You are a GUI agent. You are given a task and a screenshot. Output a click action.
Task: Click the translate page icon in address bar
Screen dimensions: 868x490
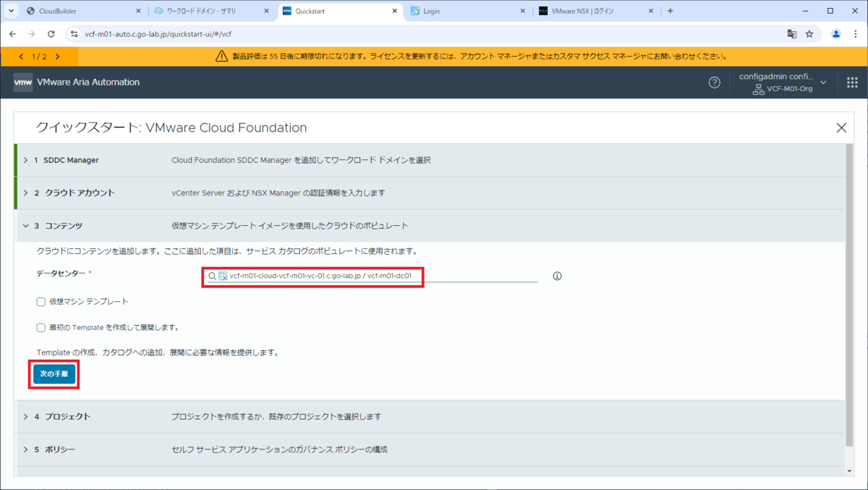pos(792,34)
